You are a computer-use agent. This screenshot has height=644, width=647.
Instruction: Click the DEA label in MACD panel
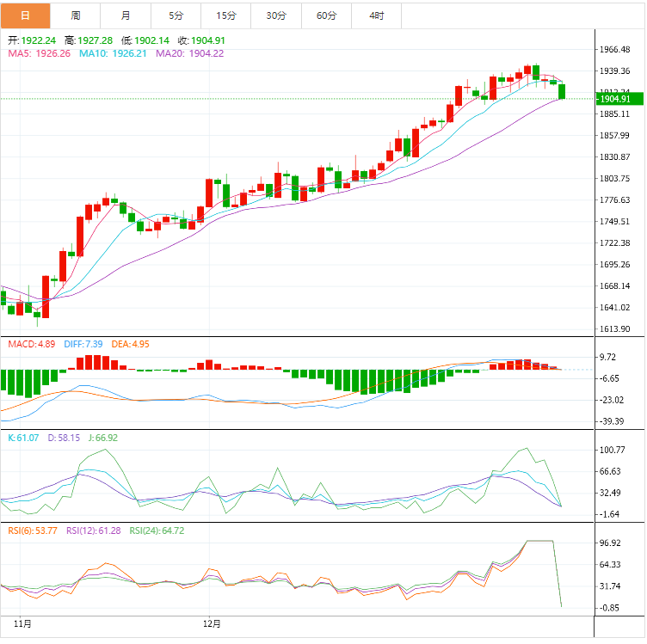pyautogui.click(x=130, y=344)
